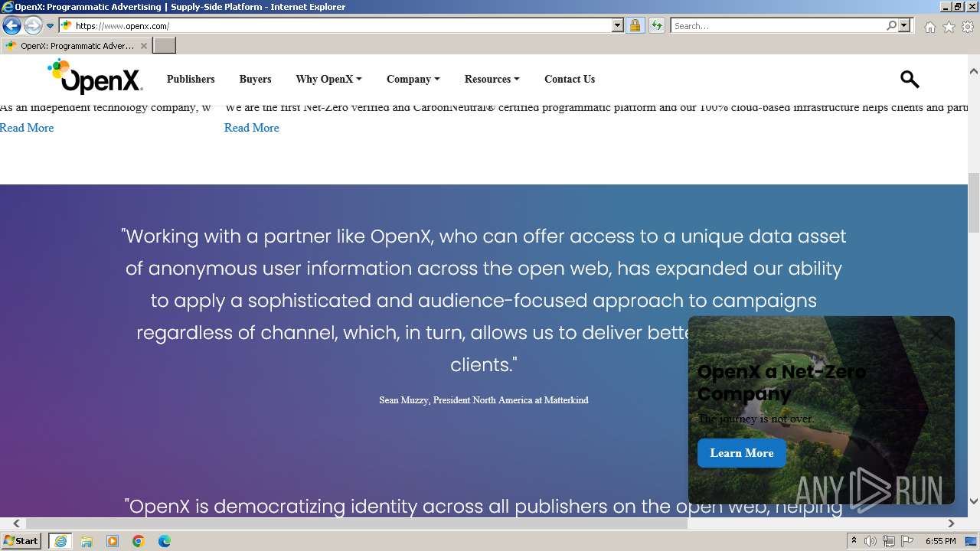Expand the address bar autocomplete dropdown
The height and width of the screenshot is (551, 980).
tap(618, 25)
